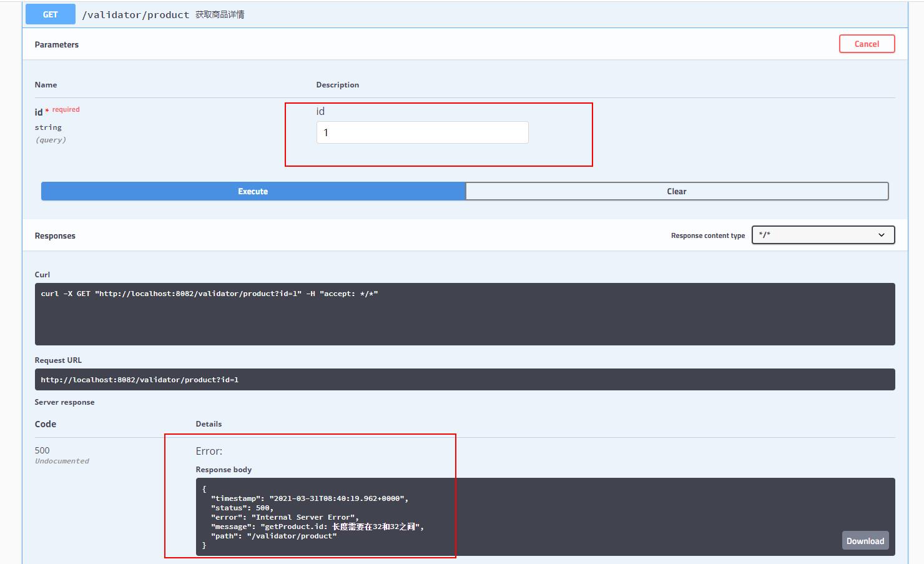Collapse the /validator/product endpoint path
Image resolution: width=924 pixels, height=564 pixels.
135,14
